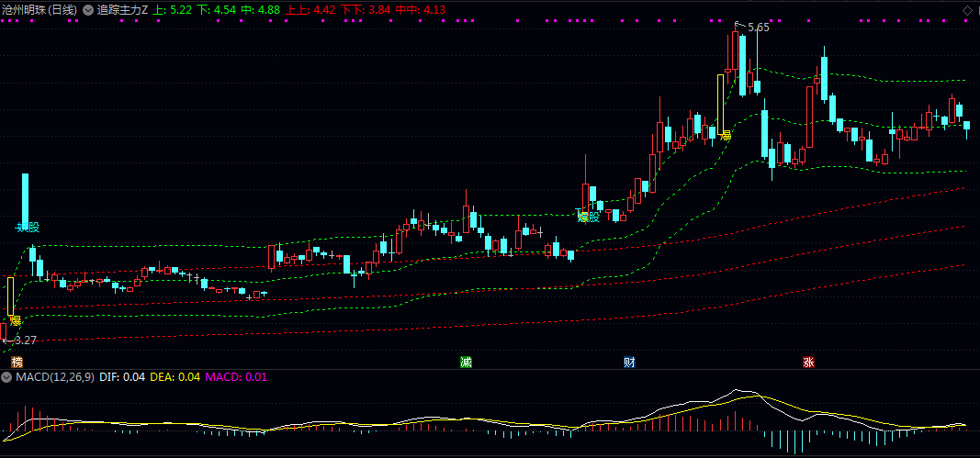Image resolution: width=980 pixels, height=458 pixels.
Task: Click the 上上: 4.42 indicator value
Action: click(x=310, y=10)
